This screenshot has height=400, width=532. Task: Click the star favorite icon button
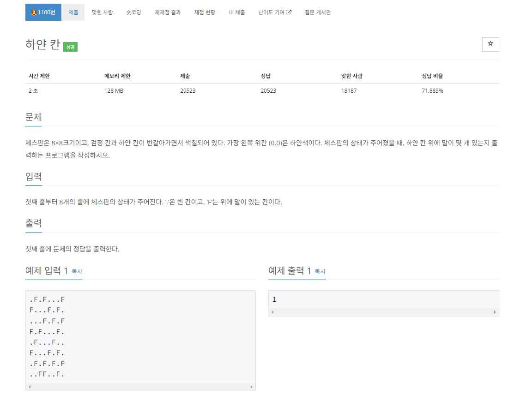(x=490, y=44)
